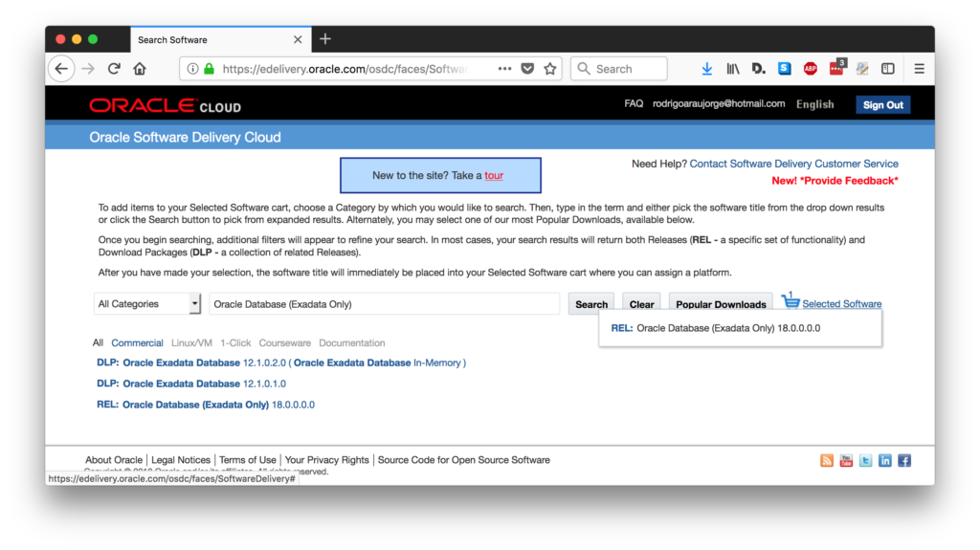The width and height of the screenshot is (980, 550).
Task: Save page to Pocket icon
Action: (x=527, y=69)
